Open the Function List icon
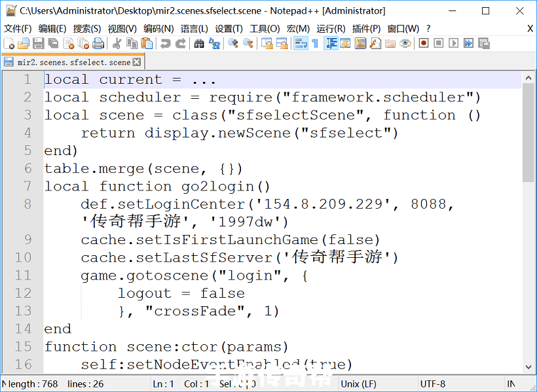This screenshot has width=537, height=392. 375,44
